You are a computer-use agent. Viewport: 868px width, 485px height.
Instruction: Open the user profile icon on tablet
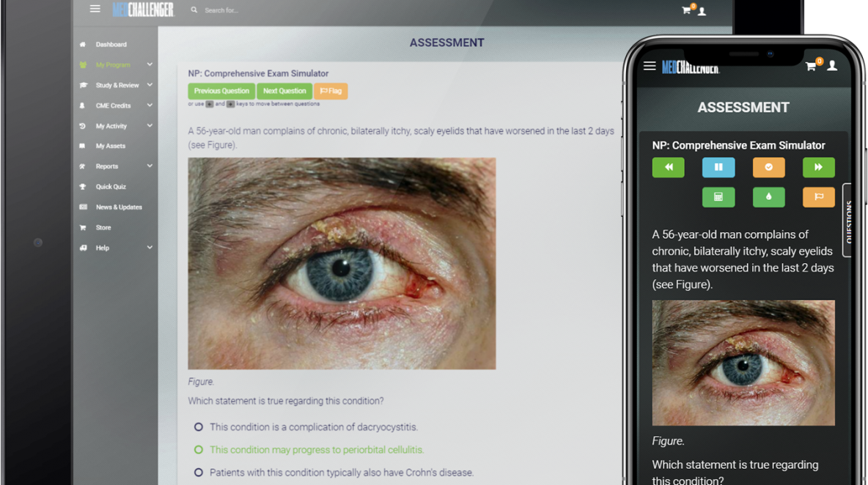pyautogui.click(x=702, y=11)
